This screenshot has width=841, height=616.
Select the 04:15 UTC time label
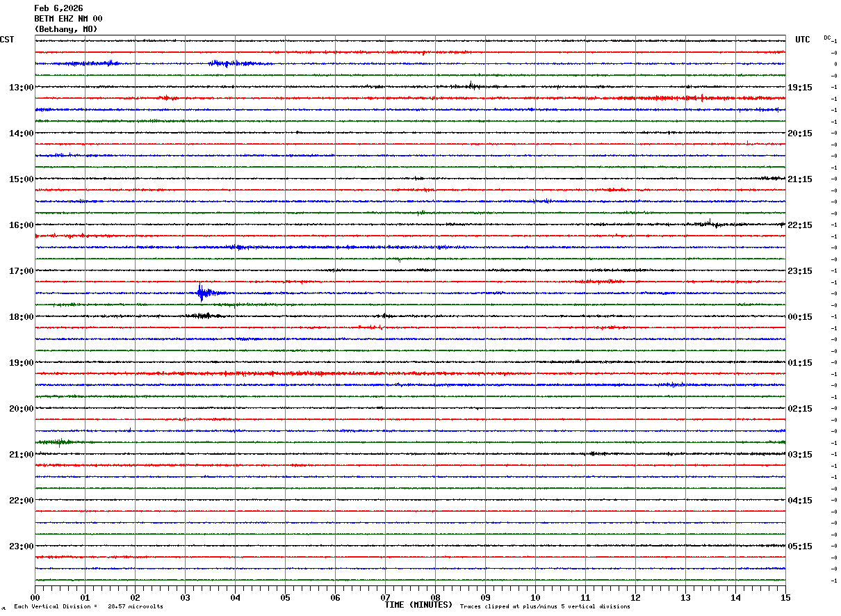click(x=799, y=500)
